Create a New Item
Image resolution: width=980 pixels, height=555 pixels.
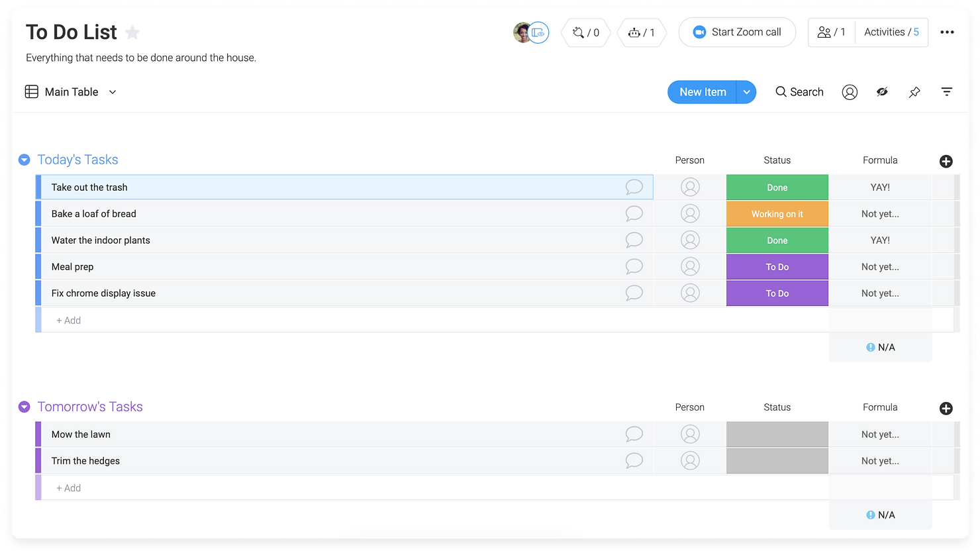703,92
